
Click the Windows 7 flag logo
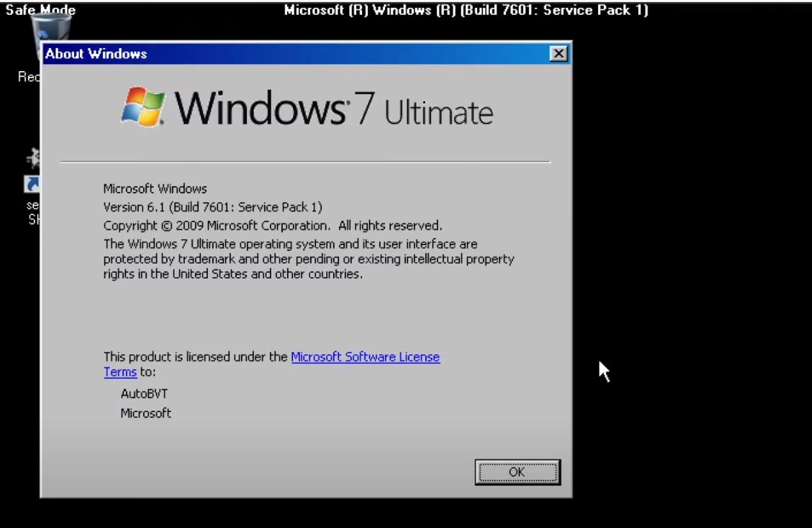143,107
